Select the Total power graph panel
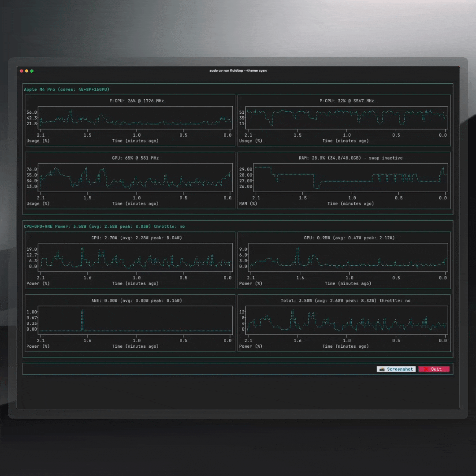The width and height of the screenshot is (476, 476). pyautogui.click(x=344, y=321)
